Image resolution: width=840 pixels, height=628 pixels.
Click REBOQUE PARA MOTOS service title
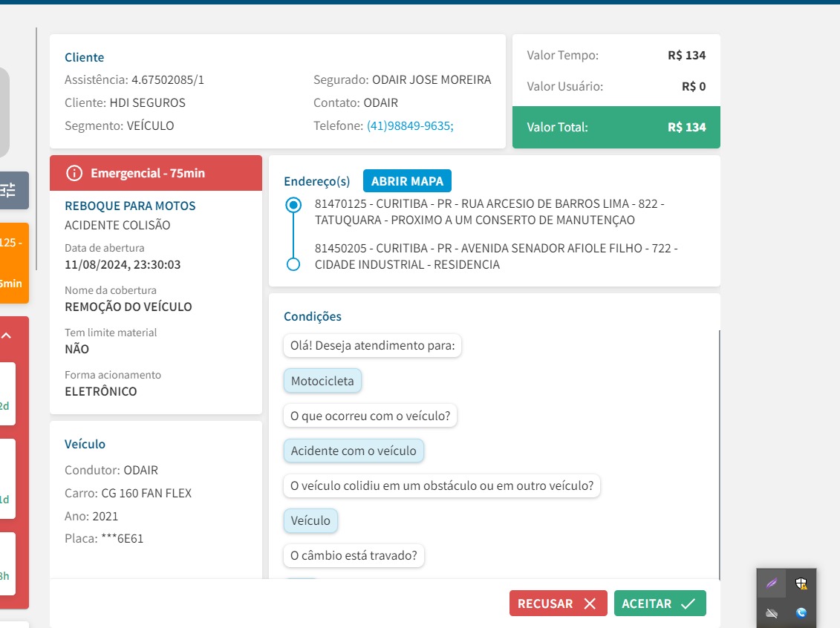pos(130,206)
